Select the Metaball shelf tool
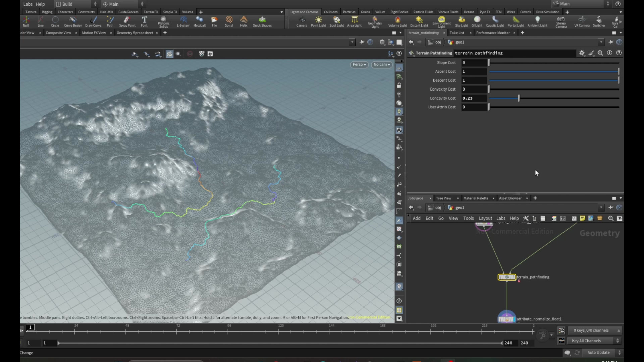Viewport: 644px width, 362px height. tap(199, 22)
